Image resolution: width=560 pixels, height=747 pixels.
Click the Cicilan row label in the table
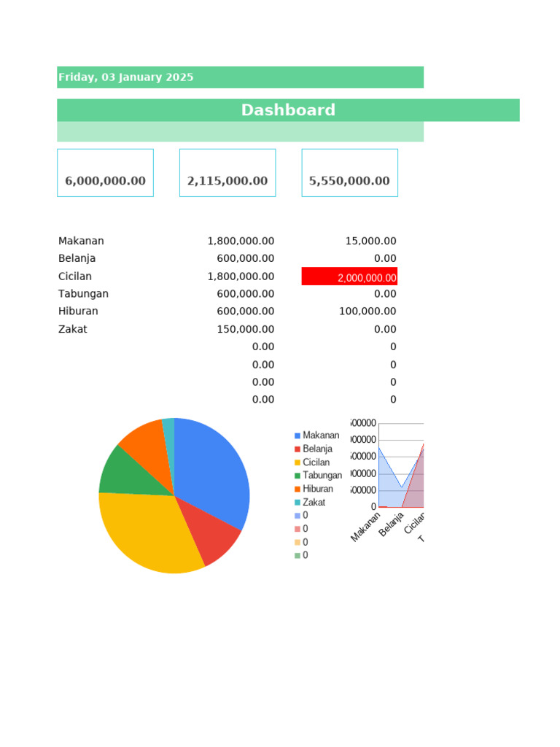pos(75,276)
